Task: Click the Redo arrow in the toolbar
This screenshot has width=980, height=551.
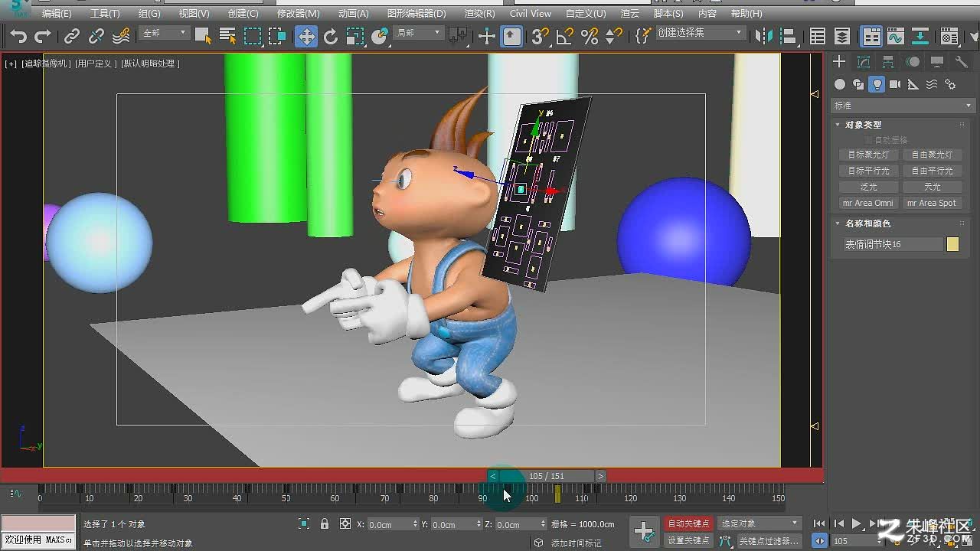Action: [x=43, y=36]
